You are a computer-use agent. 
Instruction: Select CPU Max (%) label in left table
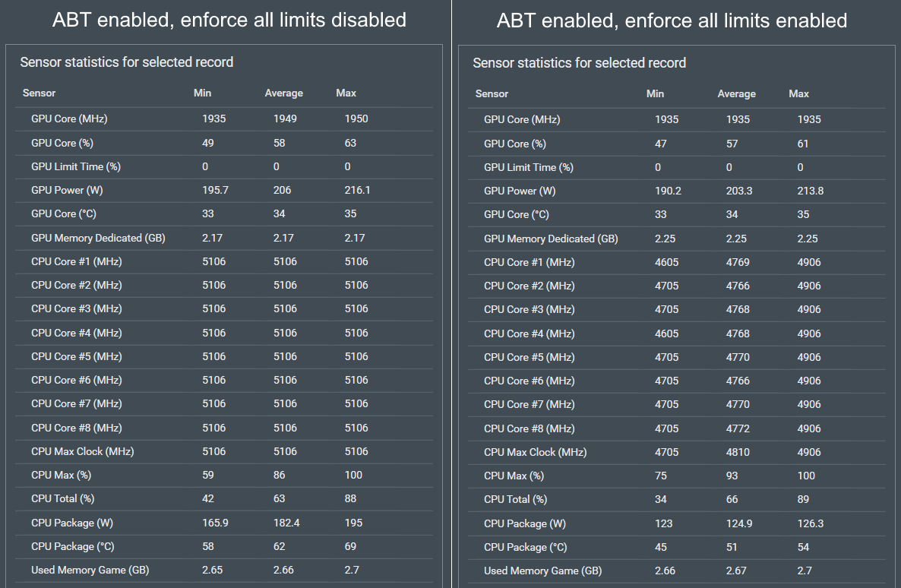(x=62, y=475)
